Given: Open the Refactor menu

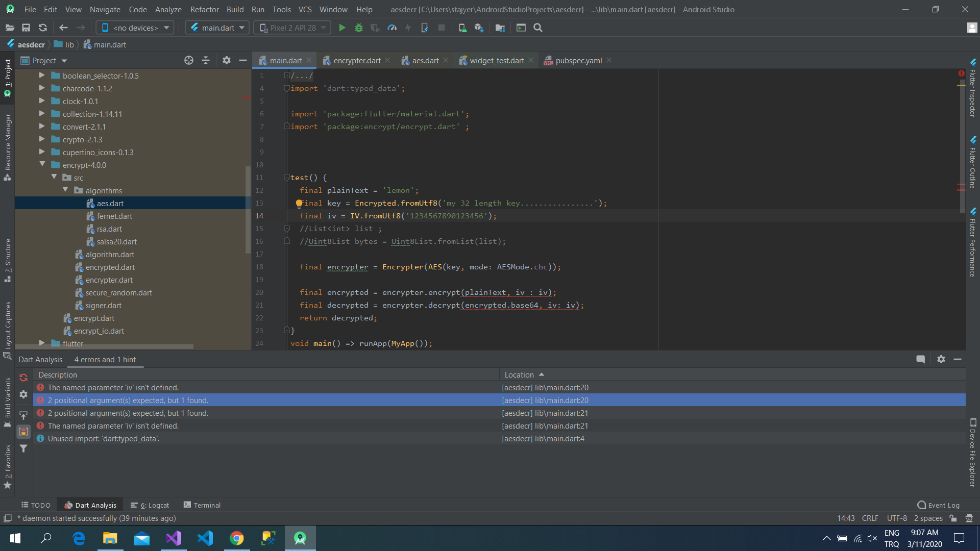Looking at the screenshot, I should tap(204, 9).
